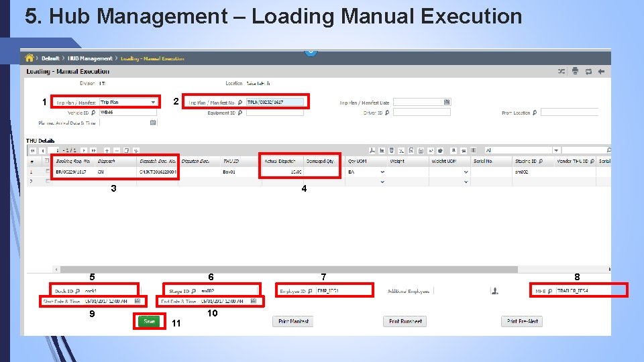
Task: Click the Equipment ID input field
Action: [275, 113]
